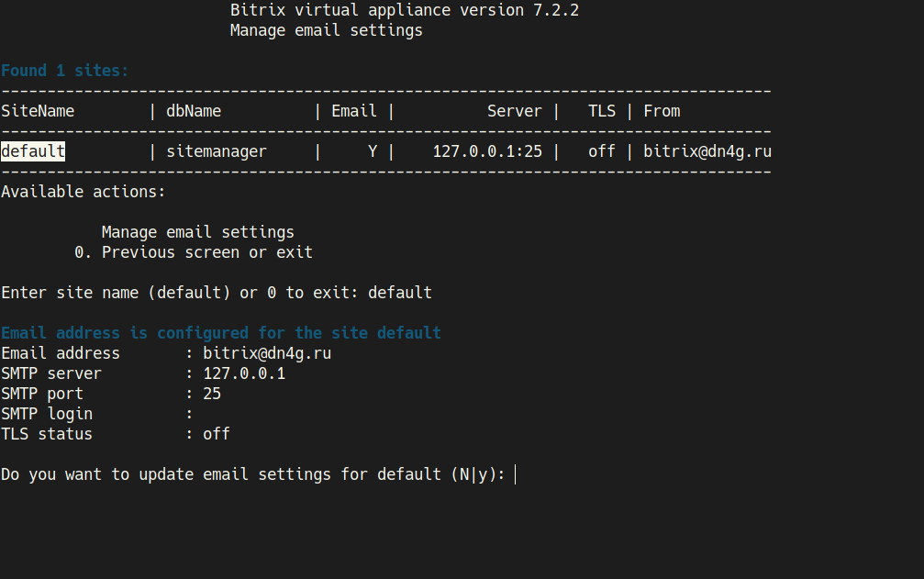Screen dimensions: 924x579
Task: Select 'sitemanager' database name in table
Action: [217, 151]
